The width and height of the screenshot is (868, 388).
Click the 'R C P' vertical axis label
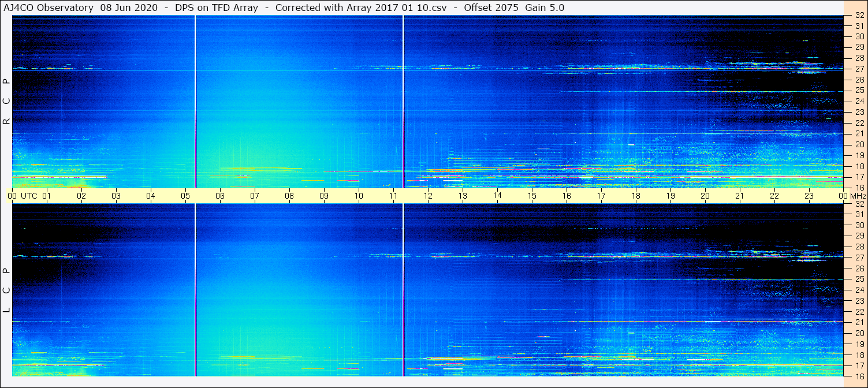[x=7, y=102]
